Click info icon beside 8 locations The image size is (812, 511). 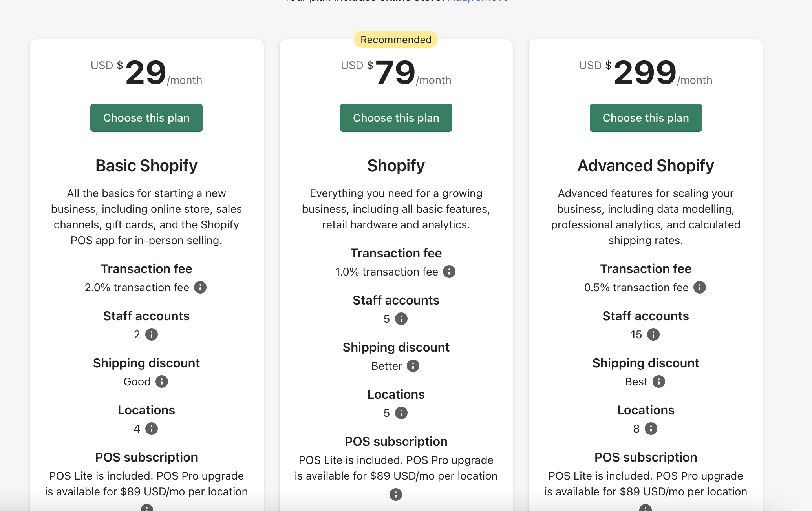(651, 429)
